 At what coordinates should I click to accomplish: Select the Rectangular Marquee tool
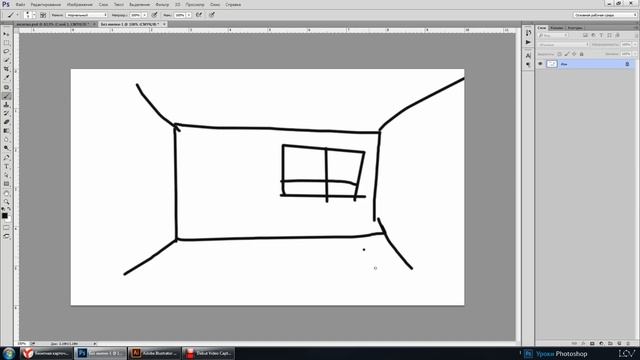pos(6,43)
